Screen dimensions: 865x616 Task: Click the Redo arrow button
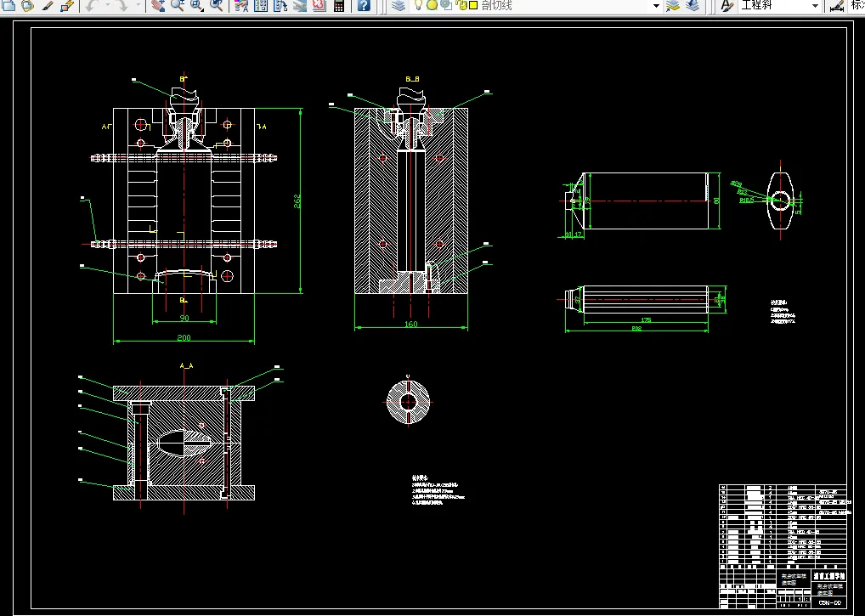tap(122, 5)
